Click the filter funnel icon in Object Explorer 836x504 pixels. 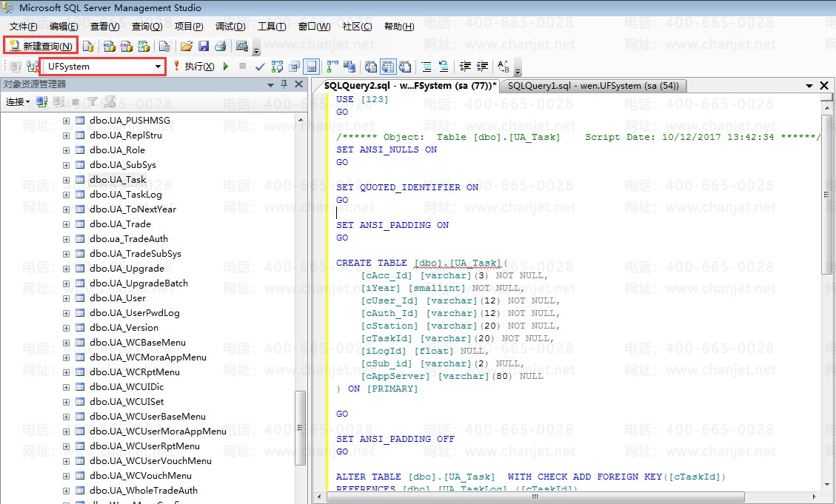[x=93, y=101]
